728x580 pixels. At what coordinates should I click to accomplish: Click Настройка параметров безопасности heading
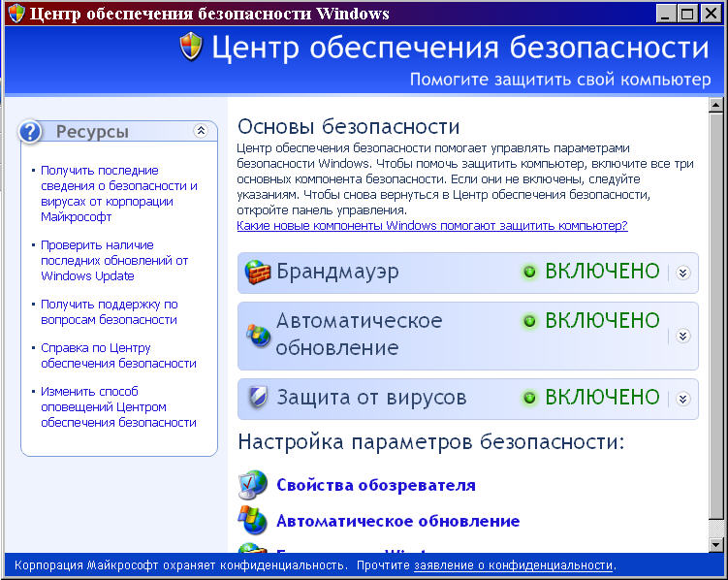(431, 442)
